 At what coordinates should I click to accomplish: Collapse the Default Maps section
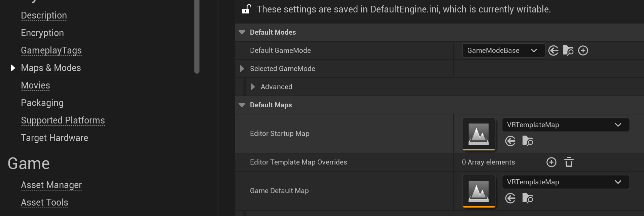[x=242, y=105]
